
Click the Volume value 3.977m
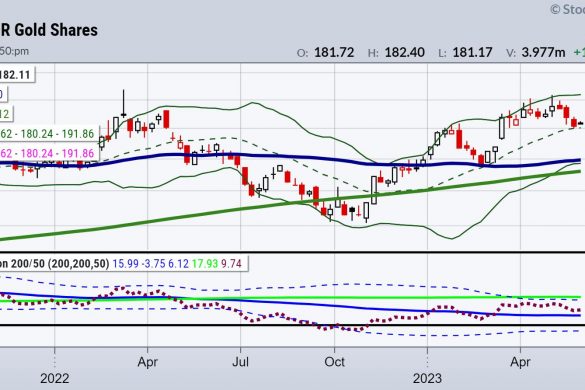click(543, 52)
